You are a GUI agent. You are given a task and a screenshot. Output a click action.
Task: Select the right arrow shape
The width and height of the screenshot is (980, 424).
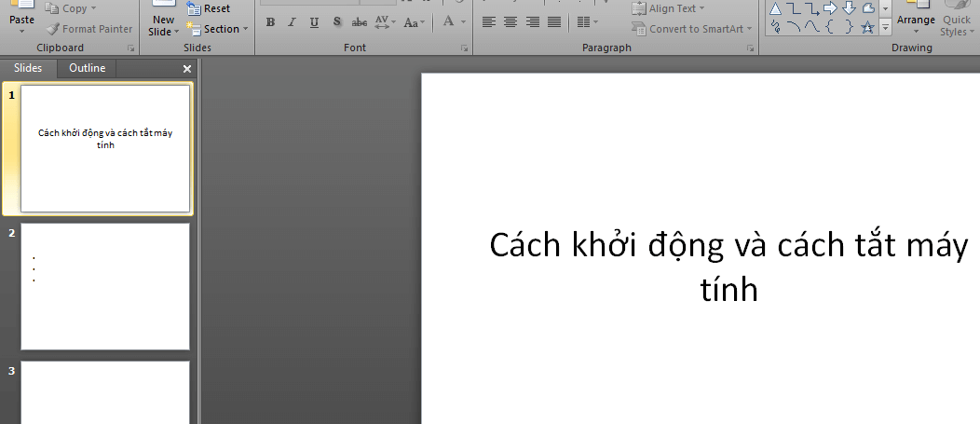click(x=830, y=8)
